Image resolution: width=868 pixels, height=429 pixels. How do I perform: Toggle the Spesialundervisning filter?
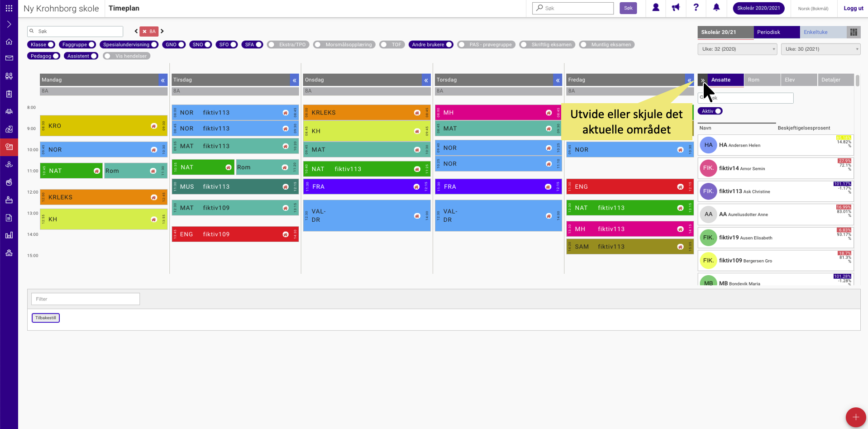[x=129, y=44]
